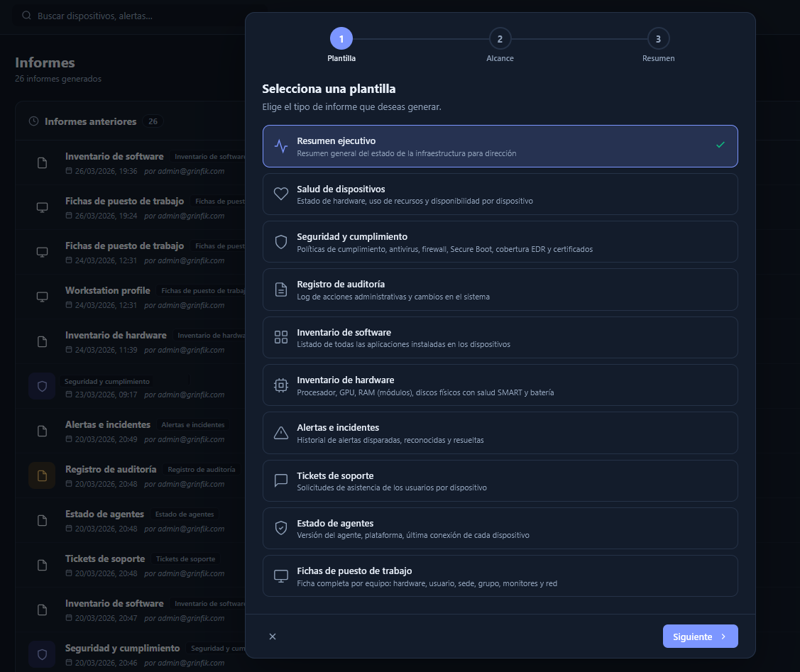Click the heart icon for Salud de dispositivos
Viewport: 800px width, 672px height.
pos(281,194)
